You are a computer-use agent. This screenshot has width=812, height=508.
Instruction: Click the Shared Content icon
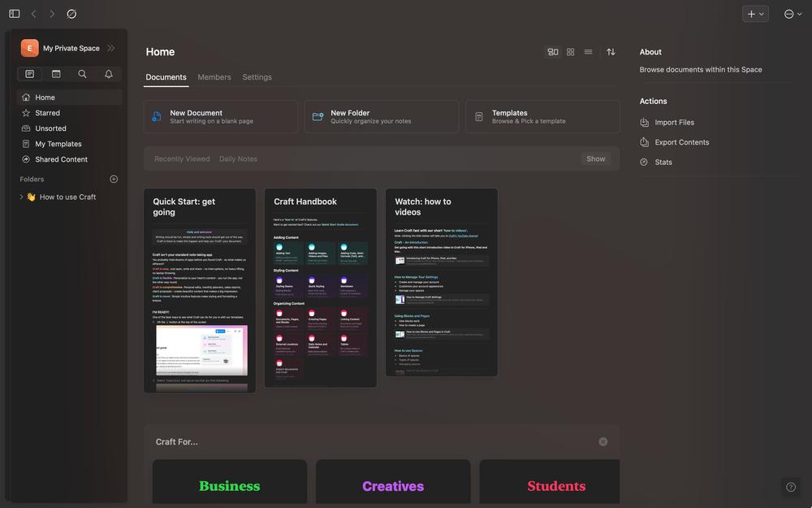pyautogui.click(x=26, y=159)
